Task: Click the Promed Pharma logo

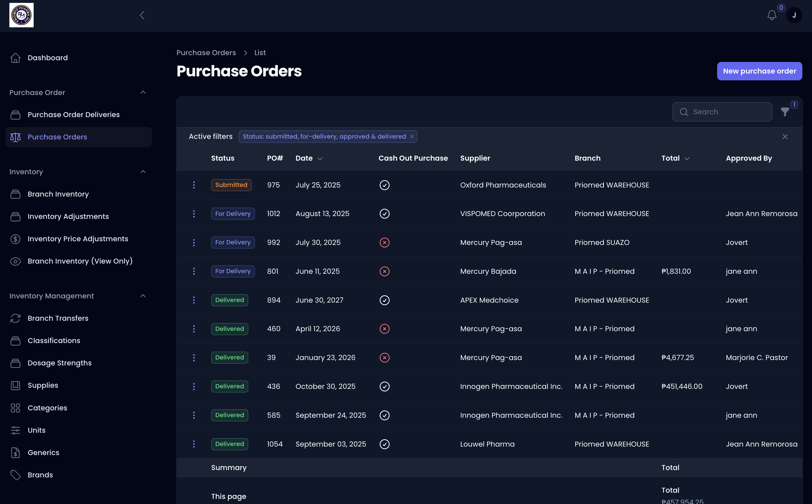Action: click(21, 15)
